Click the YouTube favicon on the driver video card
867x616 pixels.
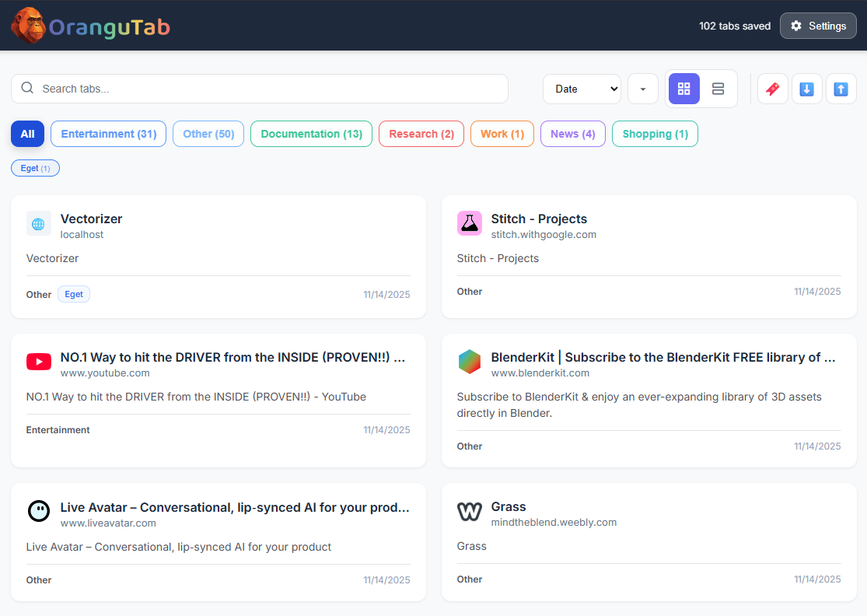coord(38,362)
